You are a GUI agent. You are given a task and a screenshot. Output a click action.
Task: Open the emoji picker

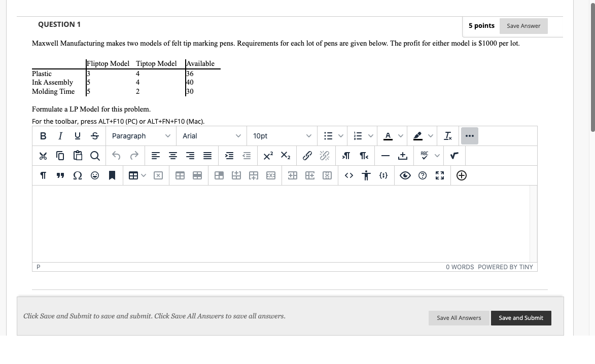pyautogui.click(x=95, y=175)
